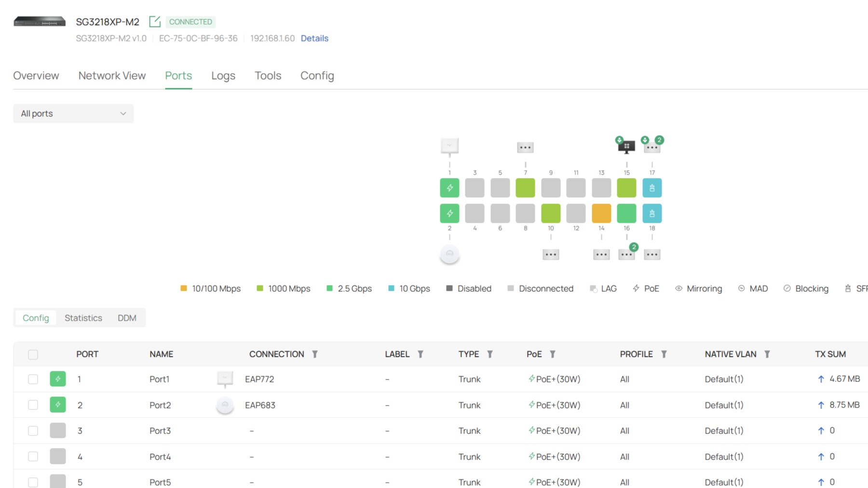Select port 2 in the port diagram
The image size is (868, 488).
tap(449, 213)
